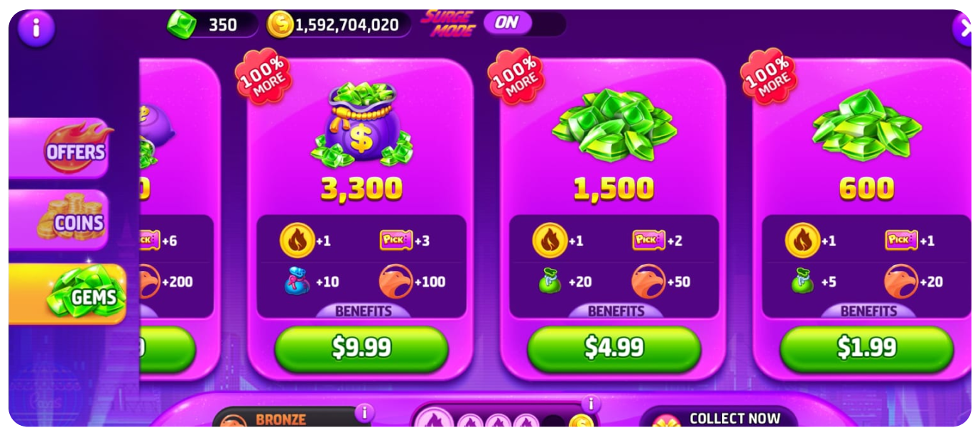Expand Benefits on the 1,500 gem pack
This screenshot has width=980, height=435.
pyautogui.click(x=614, y=311)
